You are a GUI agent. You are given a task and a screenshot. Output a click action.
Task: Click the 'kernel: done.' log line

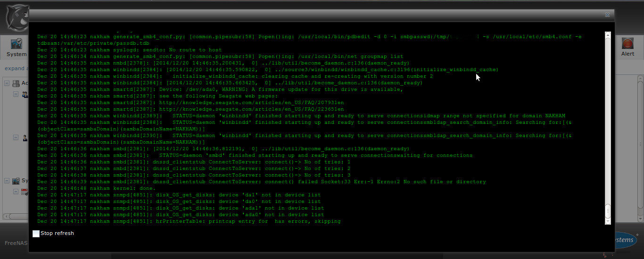[x=96, y=188]
